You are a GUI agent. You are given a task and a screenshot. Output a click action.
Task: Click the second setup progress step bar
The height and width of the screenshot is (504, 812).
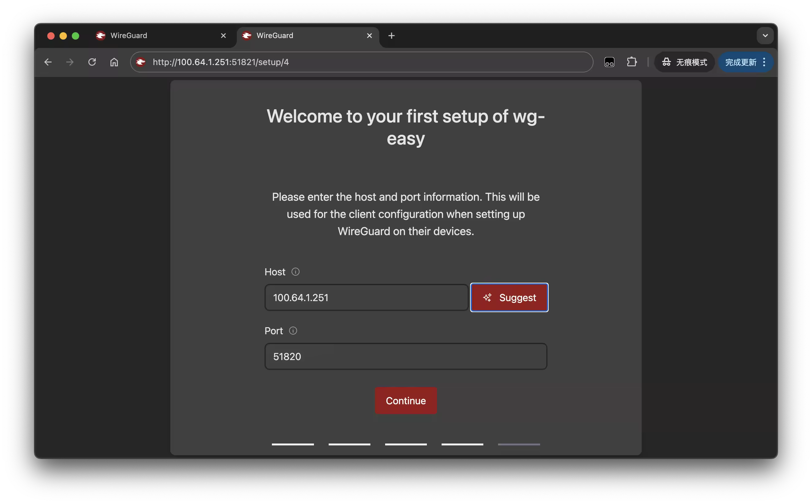(x=349, y=444)
